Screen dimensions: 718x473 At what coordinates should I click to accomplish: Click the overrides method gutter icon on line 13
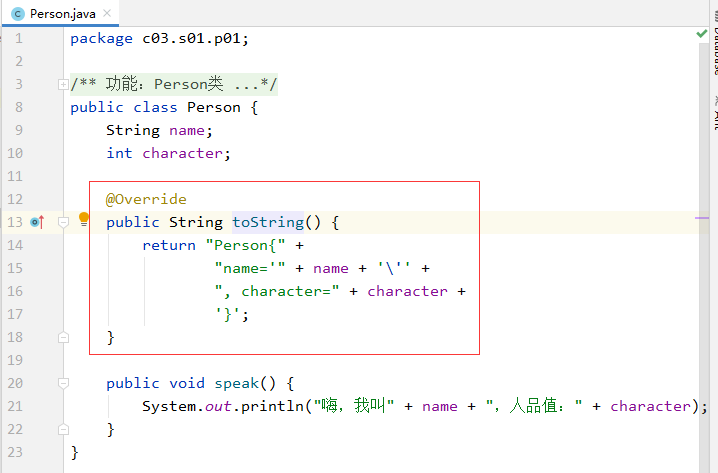[x=37, y=222]
